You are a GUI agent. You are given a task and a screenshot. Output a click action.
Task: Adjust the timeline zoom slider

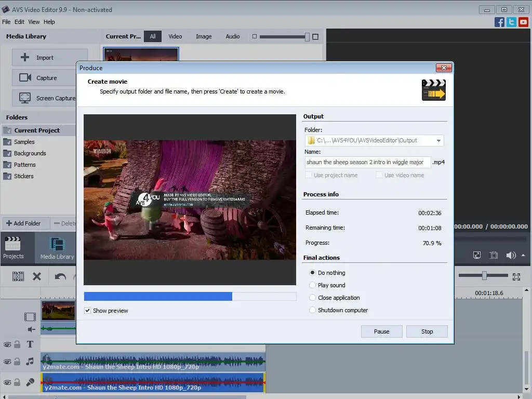pyautogui.click(x=484, y=276)
